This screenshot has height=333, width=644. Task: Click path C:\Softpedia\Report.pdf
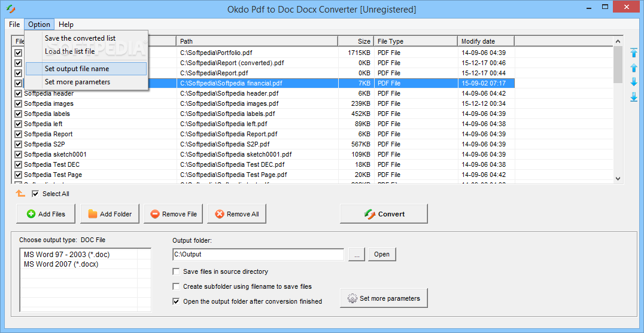(214, 74)
